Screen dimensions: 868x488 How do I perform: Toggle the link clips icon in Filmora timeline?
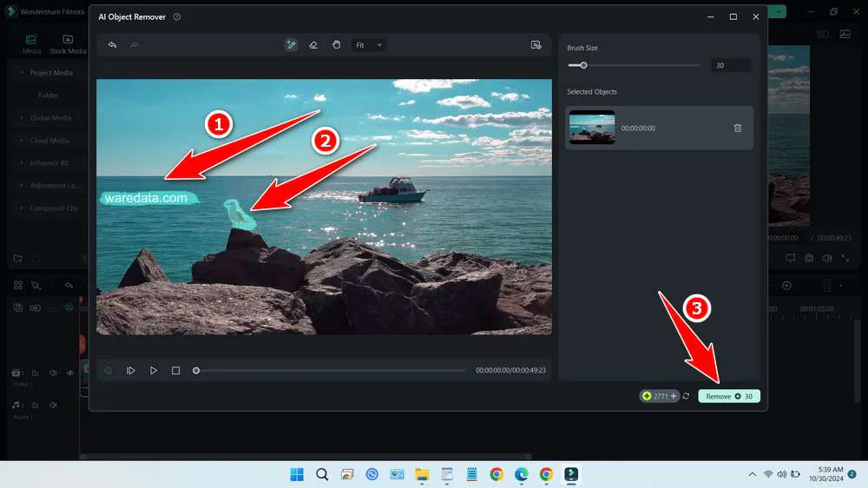35,307
